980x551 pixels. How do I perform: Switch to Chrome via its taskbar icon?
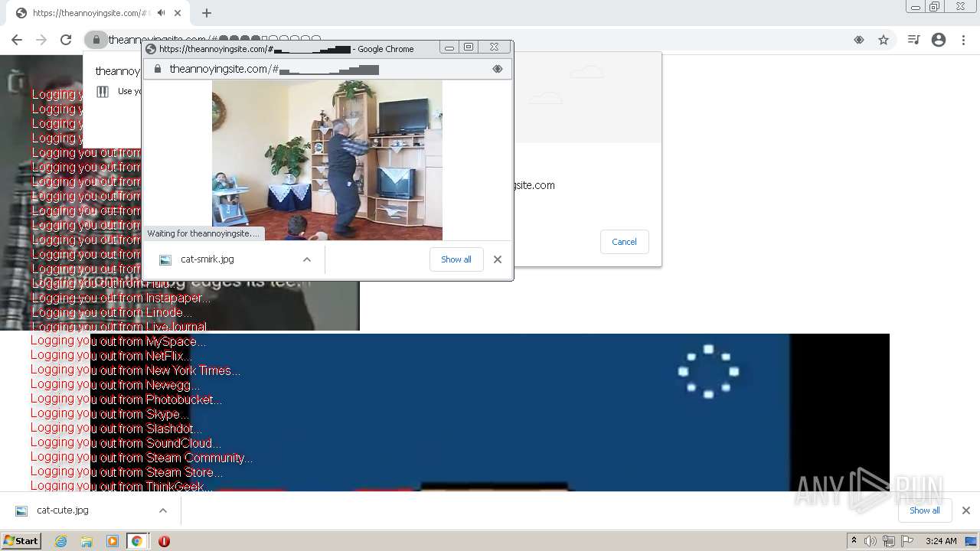pos(137,541)
